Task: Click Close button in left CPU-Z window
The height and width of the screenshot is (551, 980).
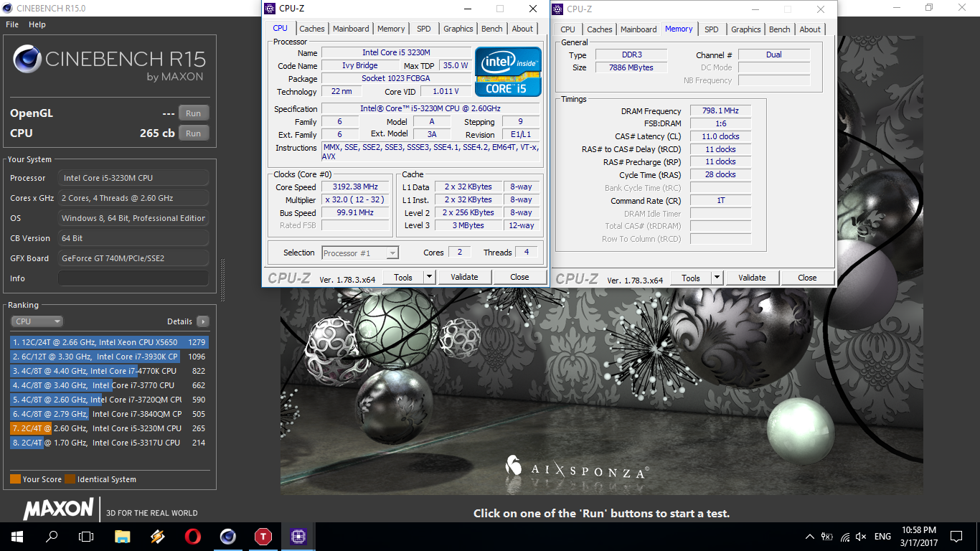Action: [520, 277]
